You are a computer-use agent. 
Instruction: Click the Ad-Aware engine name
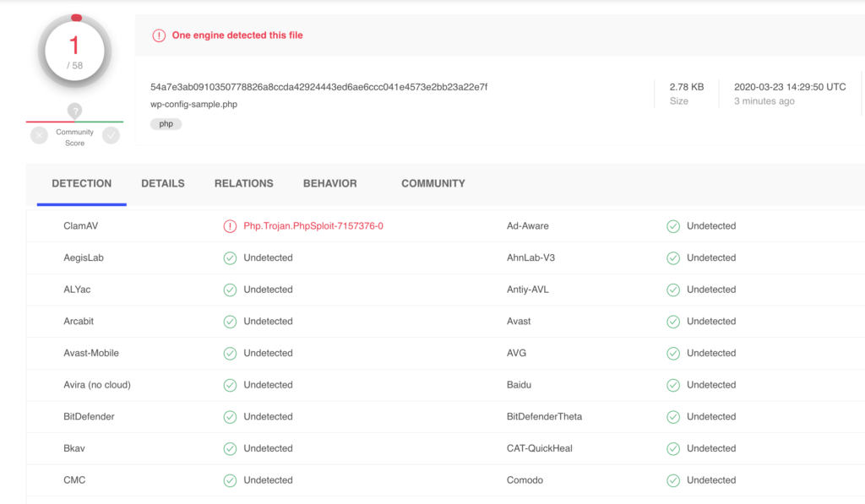tap(528, 226)
